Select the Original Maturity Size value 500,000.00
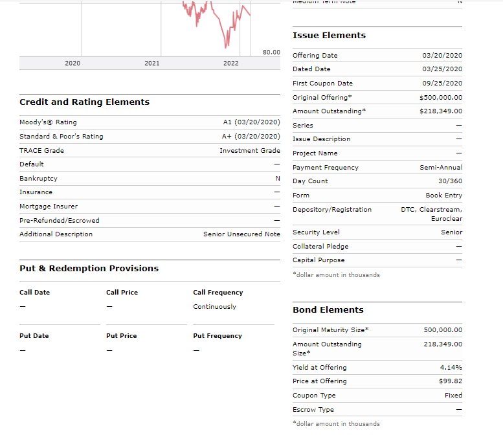Viewport: 503px width, 448px height. click(443, 330)
